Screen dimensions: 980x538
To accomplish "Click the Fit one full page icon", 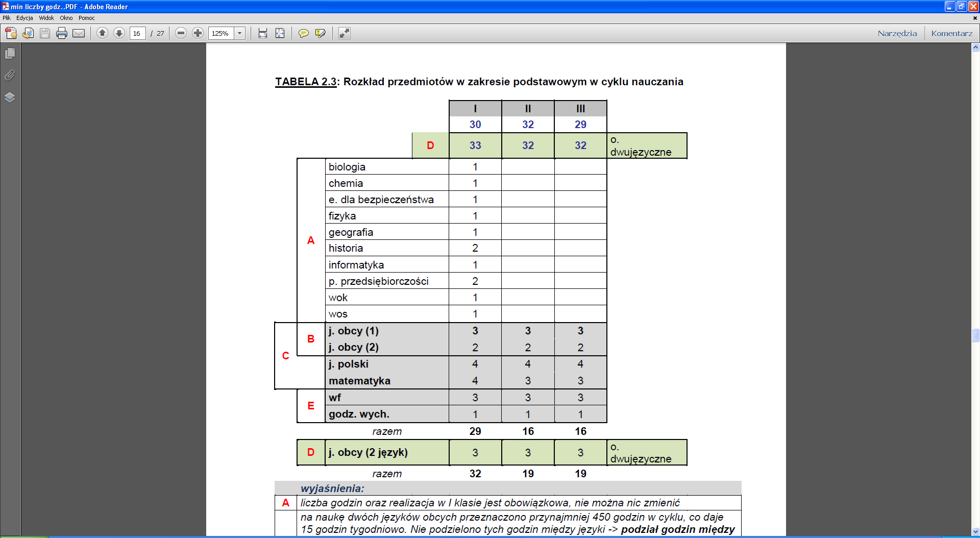I will coord(280,33).
